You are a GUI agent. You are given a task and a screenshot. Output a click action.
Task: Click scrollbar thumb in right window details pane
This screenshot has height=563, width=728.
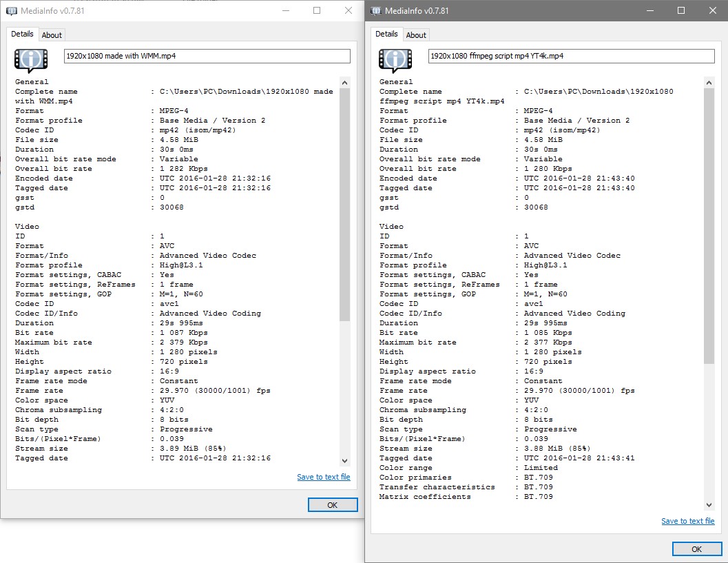point(709,226)
